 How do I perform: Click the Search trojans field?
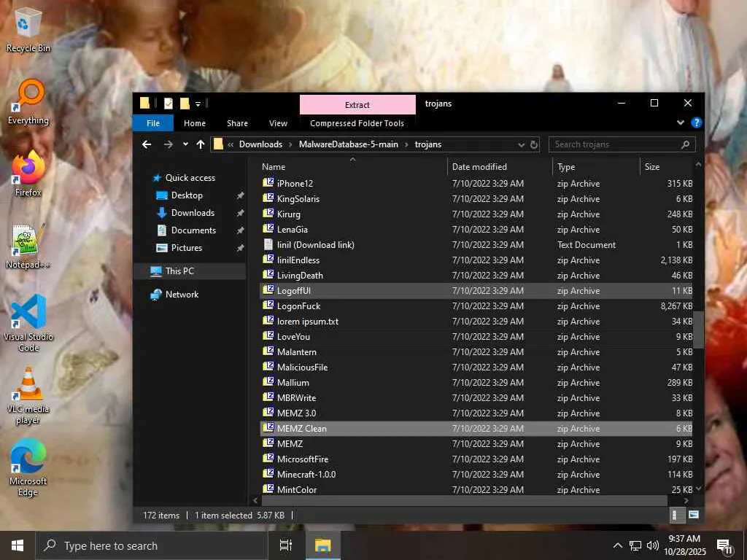[x=613, y=144]
